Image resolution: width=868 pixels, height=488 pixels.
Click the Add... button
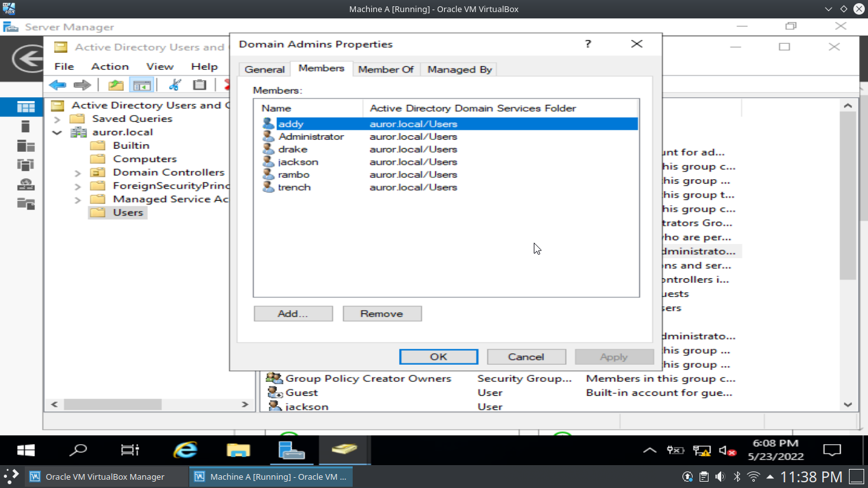tap(293, 314)
